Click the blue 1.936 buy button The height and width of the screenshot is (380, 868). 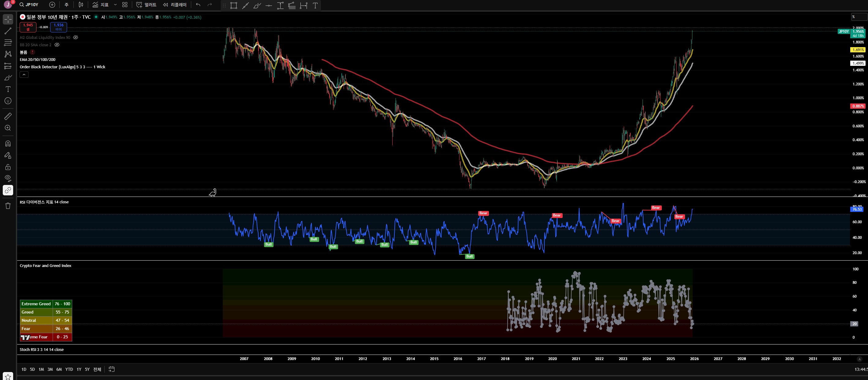click(58, 27)
